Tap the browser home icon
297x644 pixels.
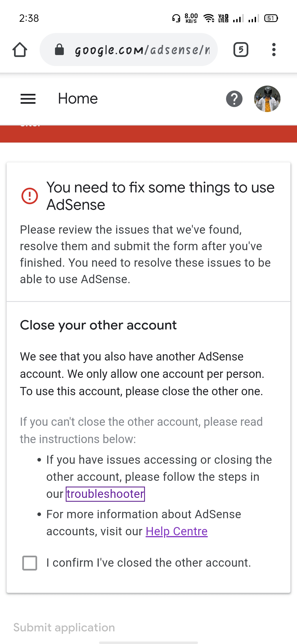point(20,50)
